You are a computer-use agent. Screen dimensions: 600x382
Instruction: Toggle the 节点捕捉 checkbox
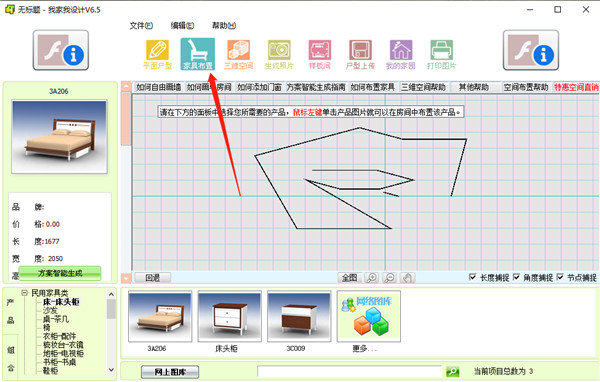560,277
